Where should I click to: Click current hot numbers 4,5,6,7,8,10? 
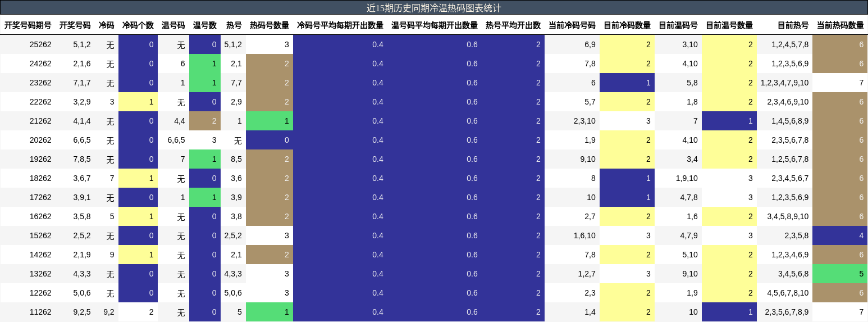point(788,293)
